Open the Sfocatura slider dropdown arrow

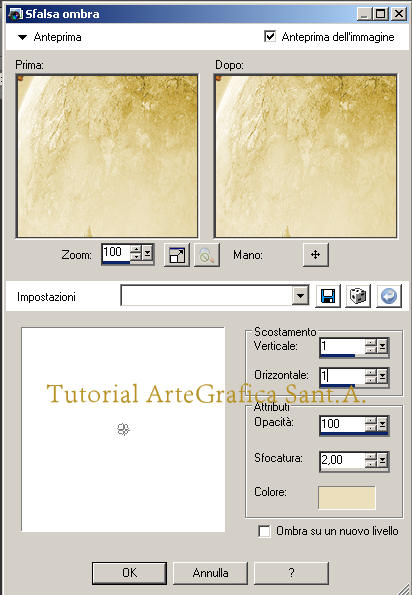[382, 460]
